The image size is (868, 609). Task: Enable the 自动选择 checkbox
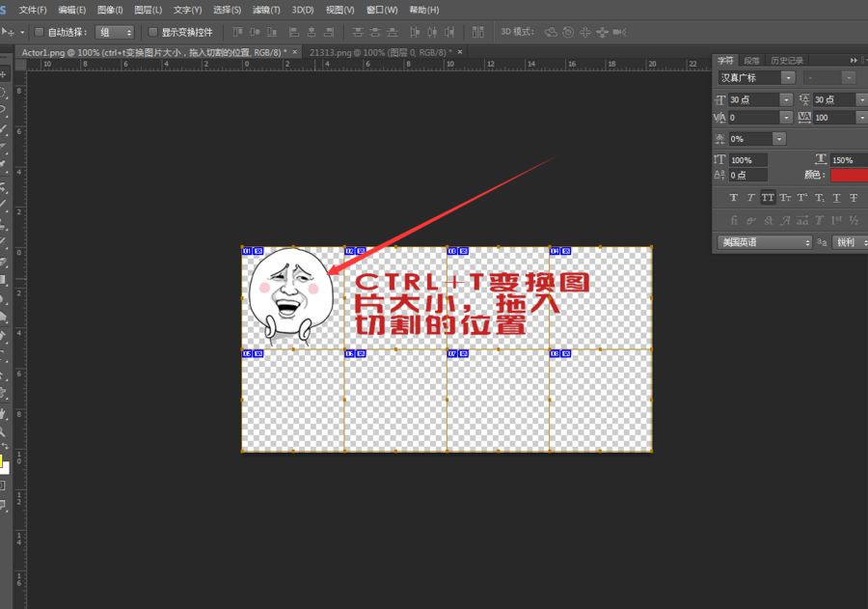pyautogui.click(x=40, y=32)
